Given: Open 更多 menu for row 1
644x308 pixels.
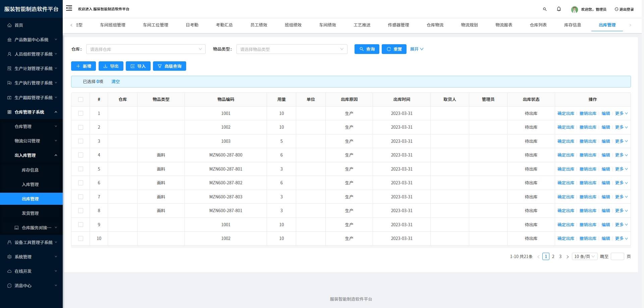Looking at the screenshot, I should (621, 113).
